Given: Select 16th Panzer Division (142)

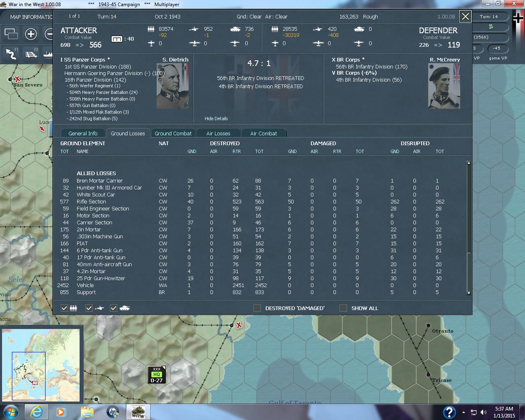Looking at the screenshot, I should coord(95,80).
